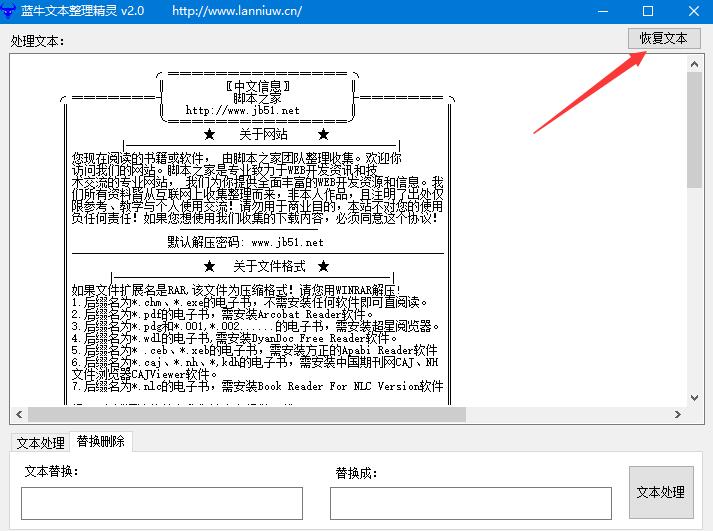Image resolution: width=713 pixels, height=531 pixels.
Task: Click the line mentioning DynaDoc Free Reader
Action: coord(234,338)
